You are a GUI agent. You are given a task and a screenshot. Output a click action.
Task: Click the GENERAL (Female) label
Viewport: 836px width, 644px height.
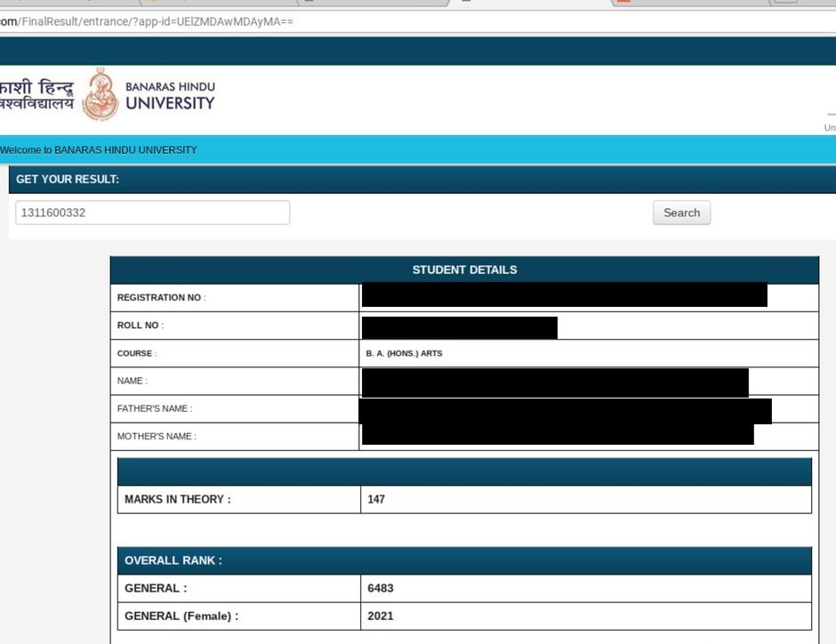[x=181, y=616]
